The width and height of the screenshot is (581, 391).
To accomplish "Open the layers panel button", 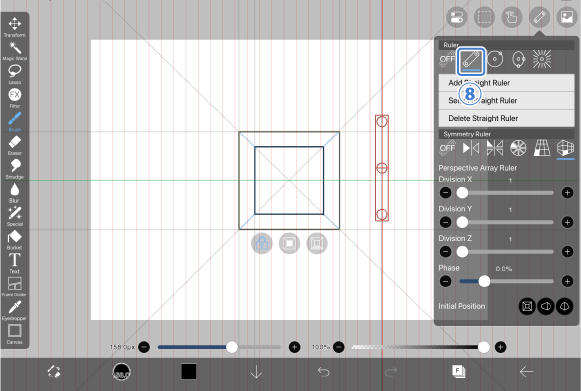I will [459, 371].
